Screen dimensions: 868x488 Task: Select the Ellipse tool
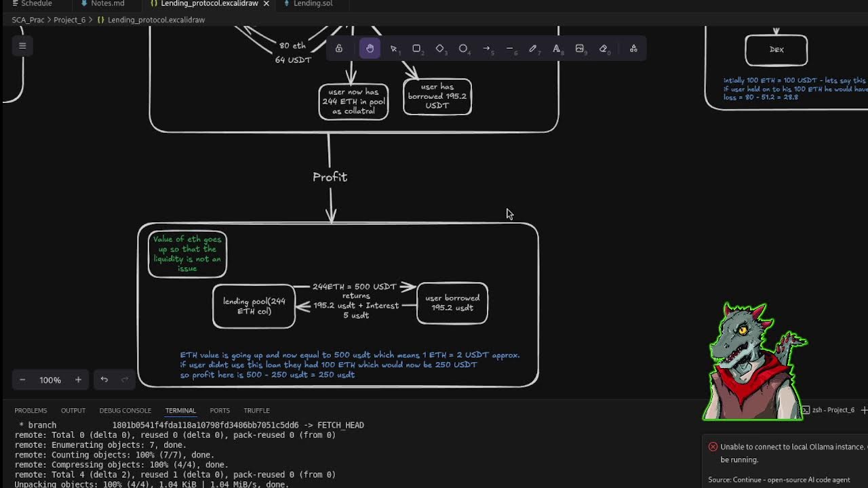click(x=463, y=49)
